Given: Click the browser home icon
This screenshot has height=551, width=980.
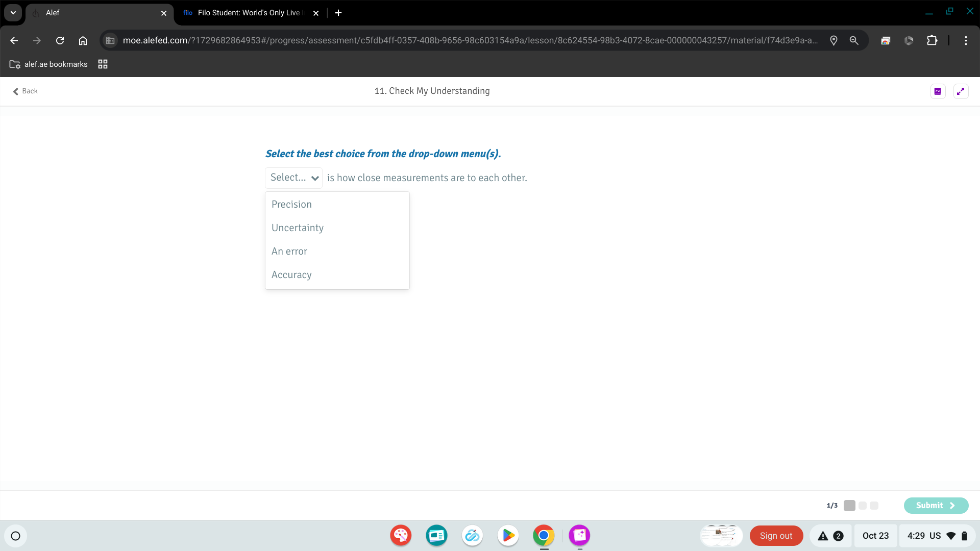Looking at the screenshot, I should tap(83, 41).
